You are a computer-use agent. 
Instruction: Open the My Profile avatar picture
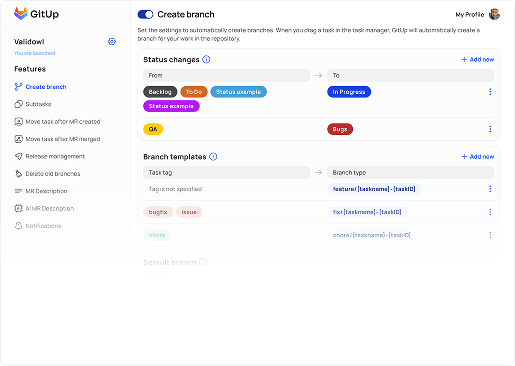pos(494,14)
